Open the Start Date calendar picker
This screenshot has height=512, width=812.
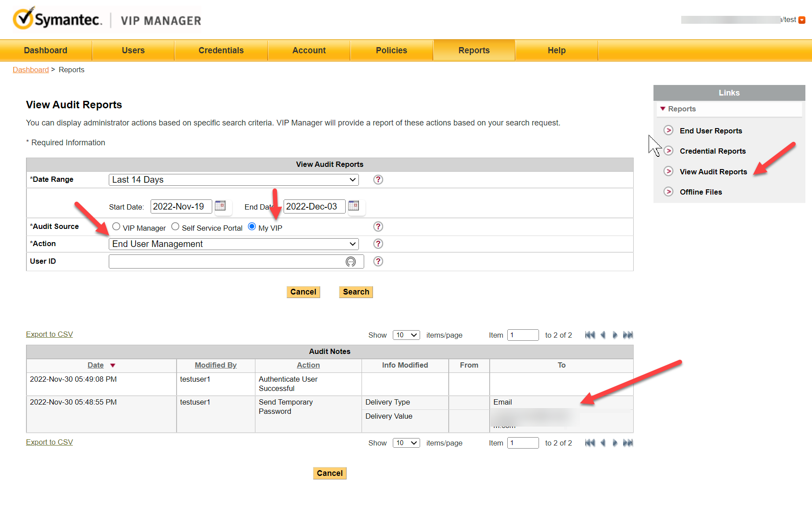coord(220,206)
